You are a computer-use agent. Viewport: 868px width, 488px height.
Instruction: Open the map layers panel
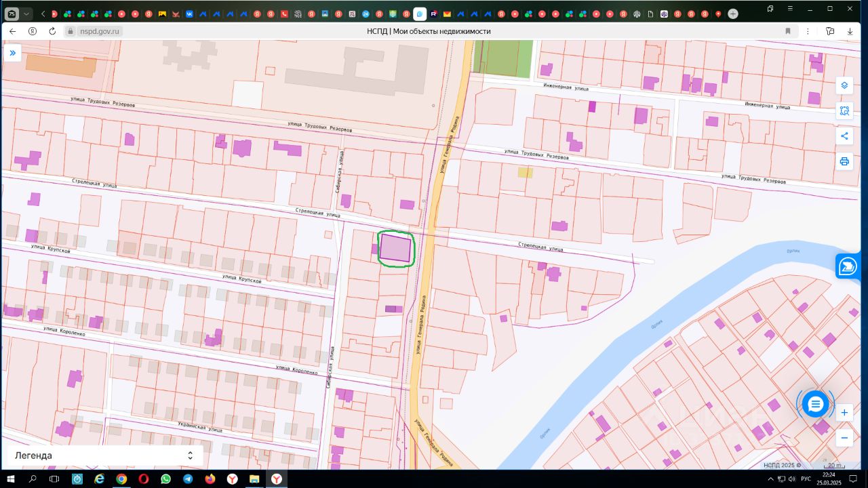(844, 85)
